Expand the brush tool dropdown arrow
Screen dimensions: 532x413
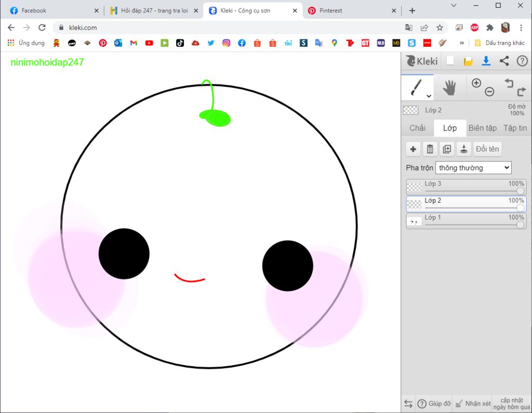click(x=429, y=96)
